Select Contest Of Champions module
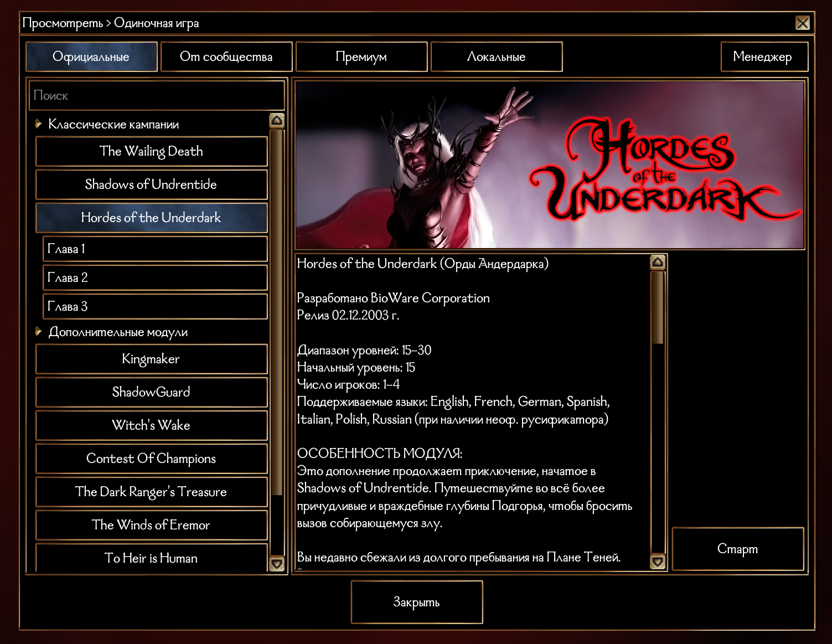The height and width of the screenshot is (644, 832). pyautogui.click(x=151, y=458)
